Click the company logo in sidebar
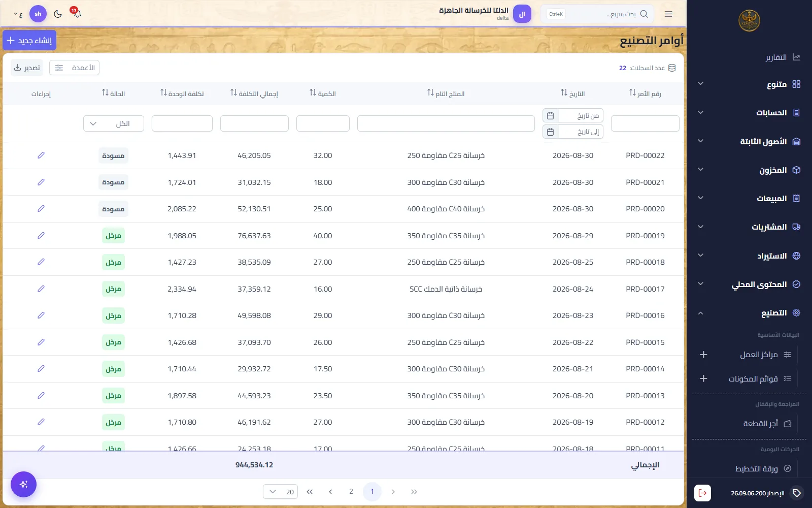 pyautogui.click(x=749, y=21)
